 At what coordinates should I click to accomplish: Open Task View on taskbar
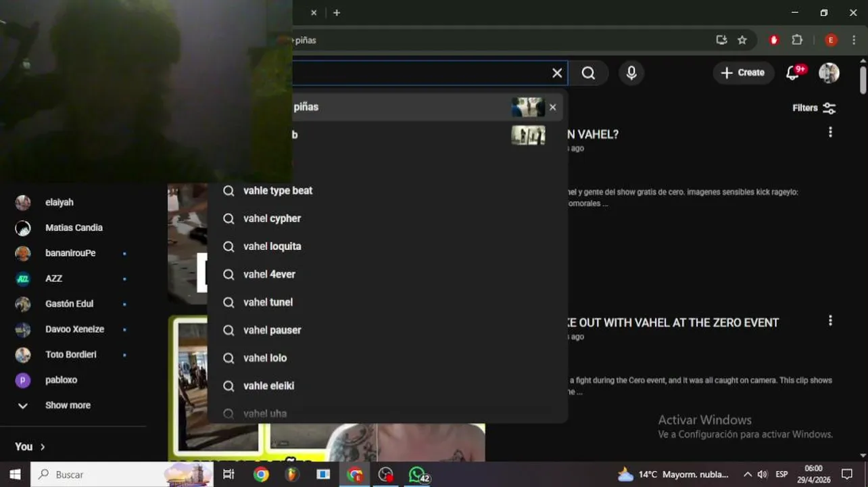coord(228,474)
